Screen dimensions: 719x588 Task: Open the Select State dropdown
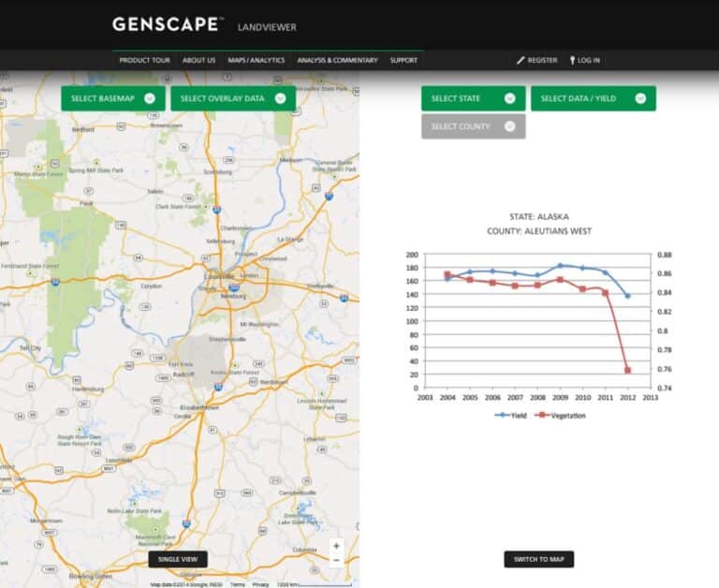click(x=473, y=98)
